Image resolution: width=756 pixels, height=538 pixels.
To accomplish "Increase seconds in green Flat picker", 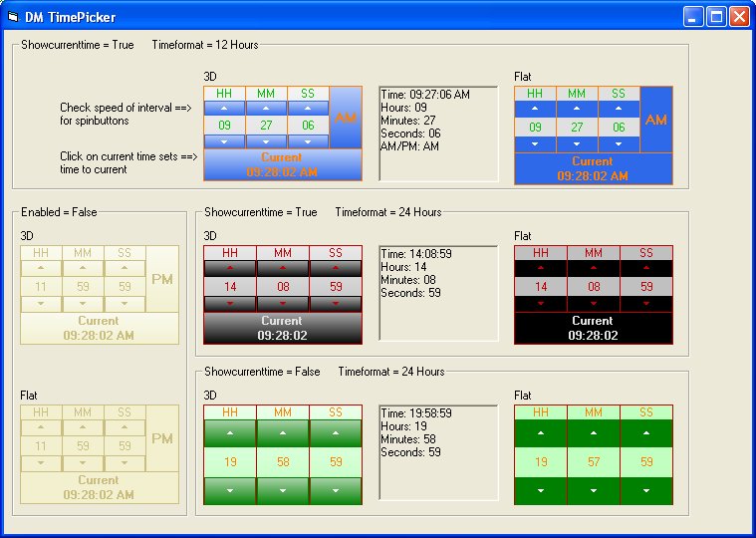I will click(646, 433).
